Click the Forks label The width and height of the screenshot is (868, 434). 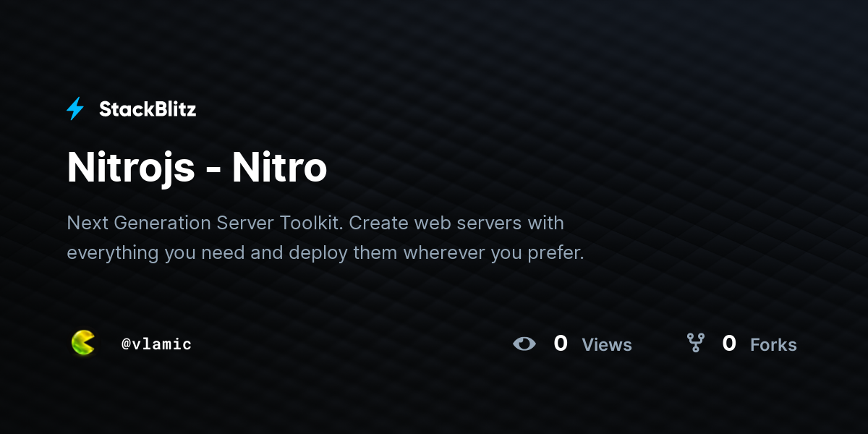pyautogui.click(x=773, y=345)
